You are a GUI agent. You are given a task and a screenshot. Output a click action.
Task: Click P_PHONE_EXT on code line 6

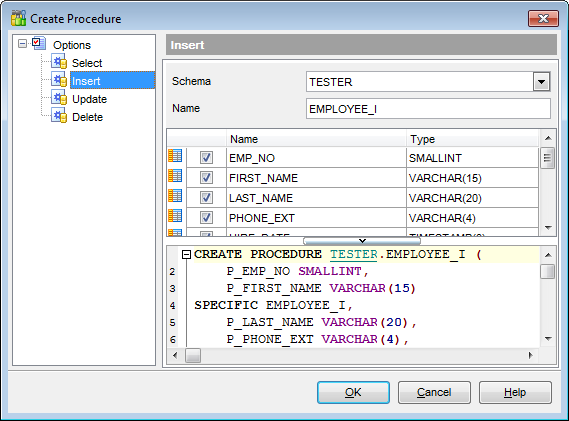coord(270,339)
